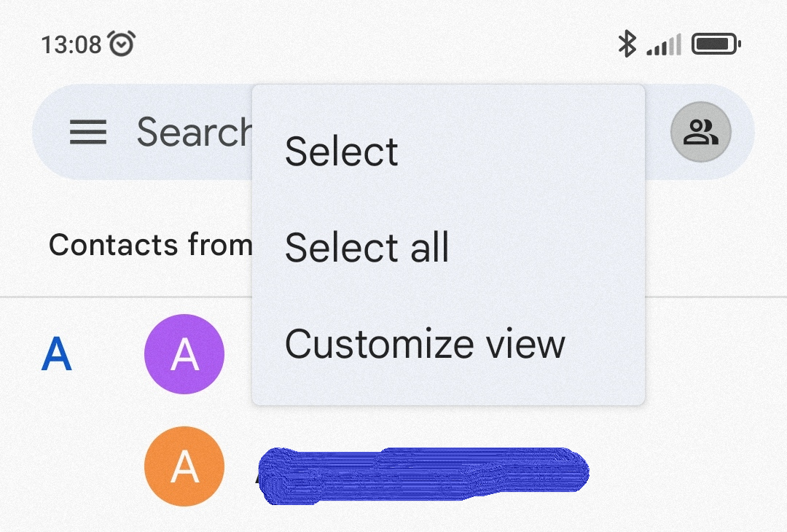The height and width of the screenshot is (532, 787).
Task: Open the contact with the scribbled-out name
Action: click(423, 474)
